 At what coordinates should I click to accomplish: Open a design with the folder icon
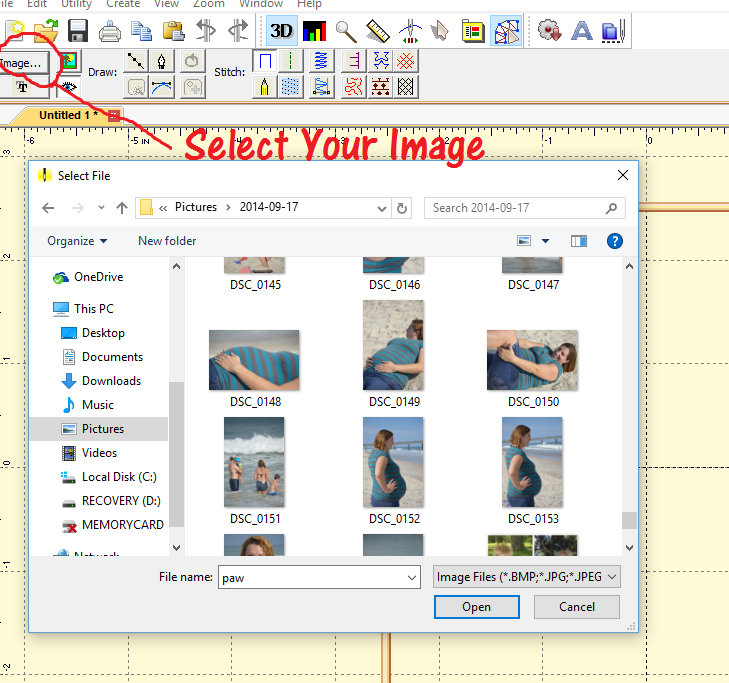[46, 31]
